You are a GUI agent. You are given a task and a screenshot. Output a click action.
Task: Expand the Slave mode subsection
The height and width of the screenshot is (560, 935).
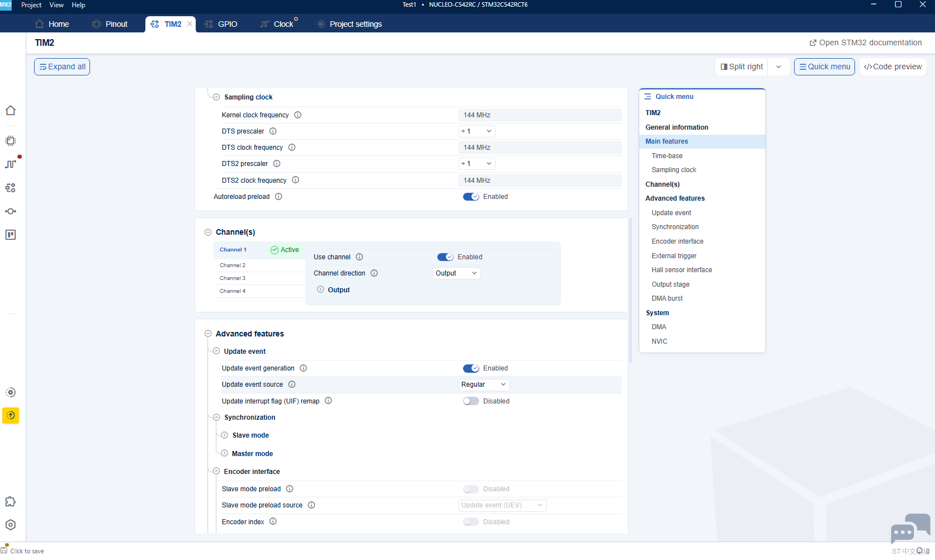tap(224, 435)
